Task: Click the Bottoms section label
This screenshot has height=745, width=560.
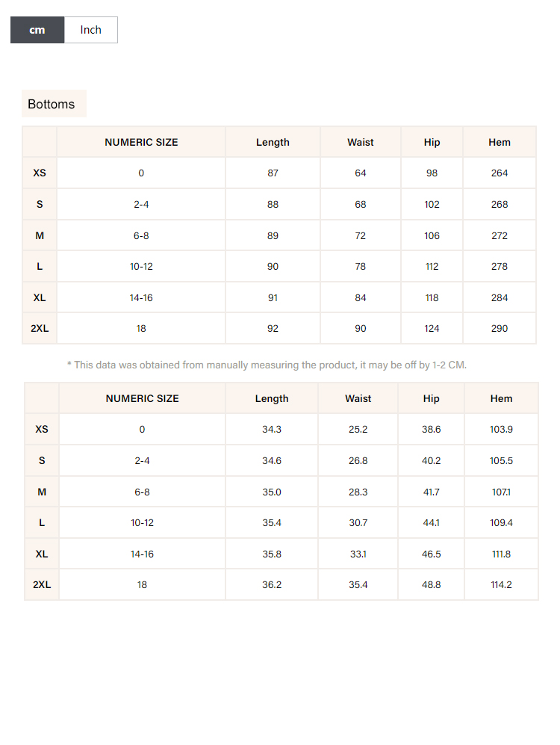Action: [52, 104]
